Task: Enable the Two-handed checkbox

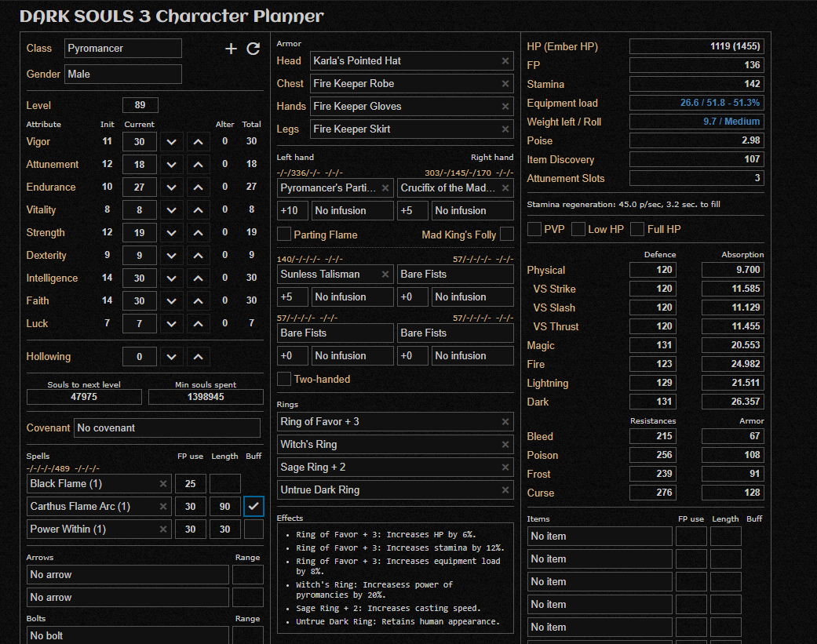Action: click(284, 379)
